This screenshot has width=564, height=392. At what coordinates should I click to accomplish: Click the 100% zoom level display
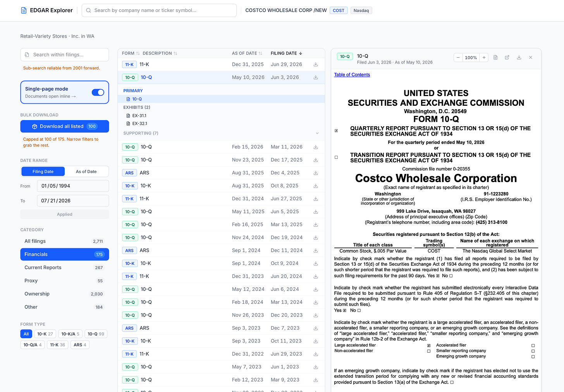pos(471,57)
